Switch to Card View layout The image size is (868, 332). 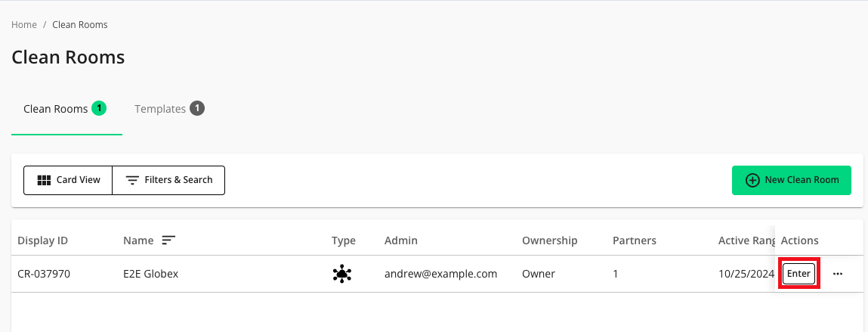[x=68, y=180]
